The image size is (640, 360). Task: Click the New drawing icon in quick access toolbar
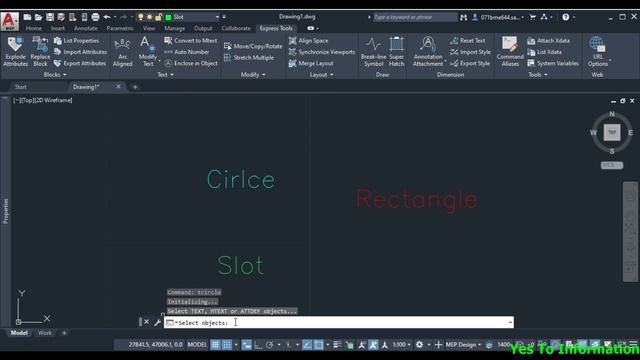point(27,17)
